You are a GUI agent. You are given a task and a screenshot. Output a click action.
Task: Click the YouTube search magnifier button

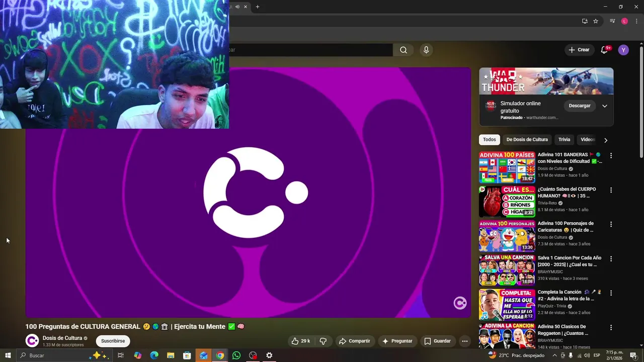coord(403,50)
